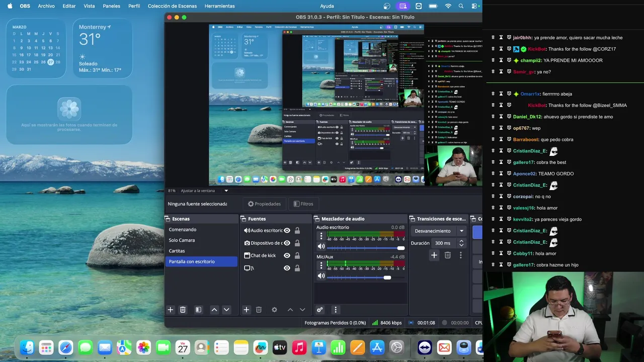This screenshot has width=644, height=362.
Task: Open Editar menu in menu bar
Action: click(x=69, y=6)
